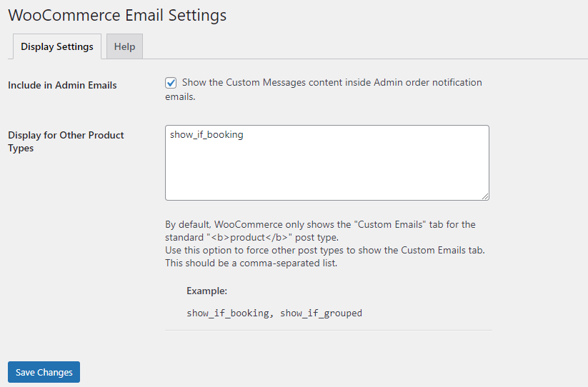The image size is (588, 387).
Task: Click show_if_grouped in the example code line
Action: 321,313
